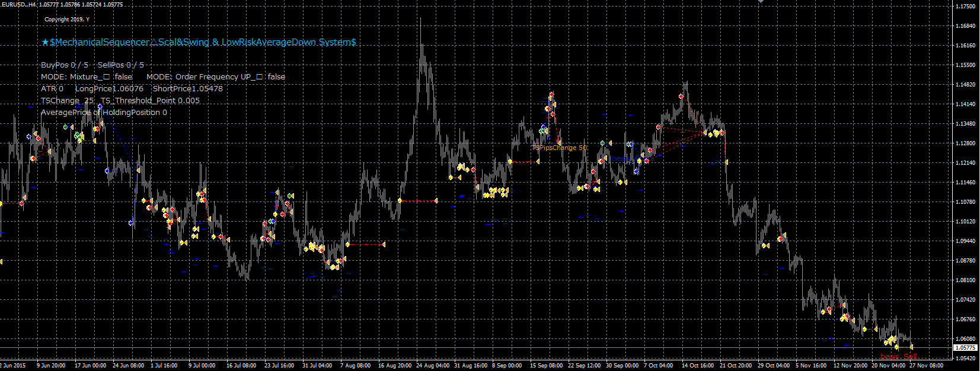Click price scale value 1.09440
980x371 pixels.
(966, 241)
